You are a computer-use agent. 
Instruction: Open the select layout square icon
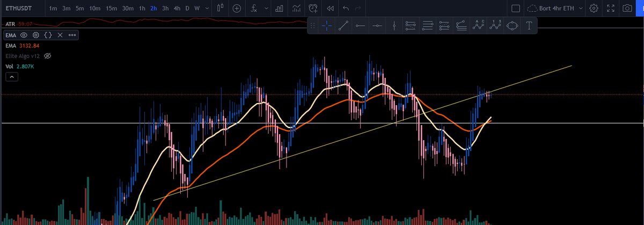pyautogui.click(x=515, y=8)
